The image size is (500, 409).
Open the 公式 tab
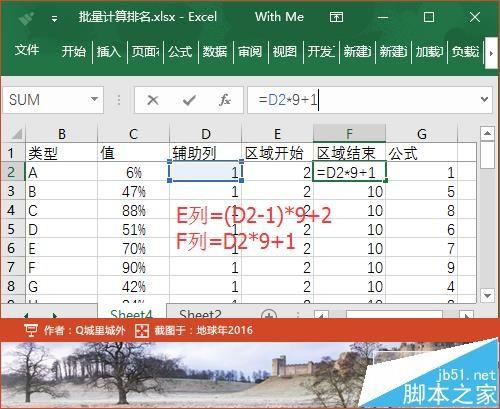(x=180, y=51)
